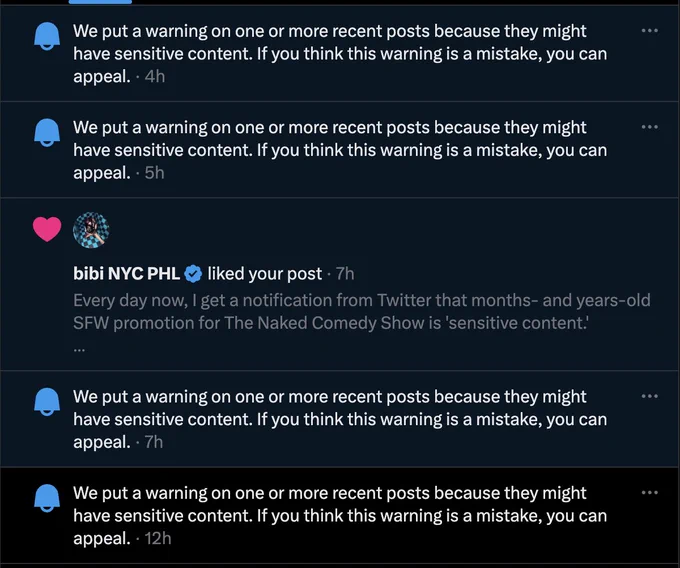Open more options on the 12h warning notification
680x568 pixels.
click(650, 492)
